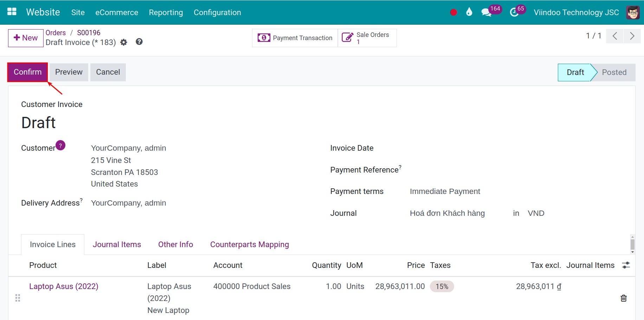Open the S00196 breadcrumb link
This screenshot has width=644, height=320.
pyautogui.click(x=89, y=33)
